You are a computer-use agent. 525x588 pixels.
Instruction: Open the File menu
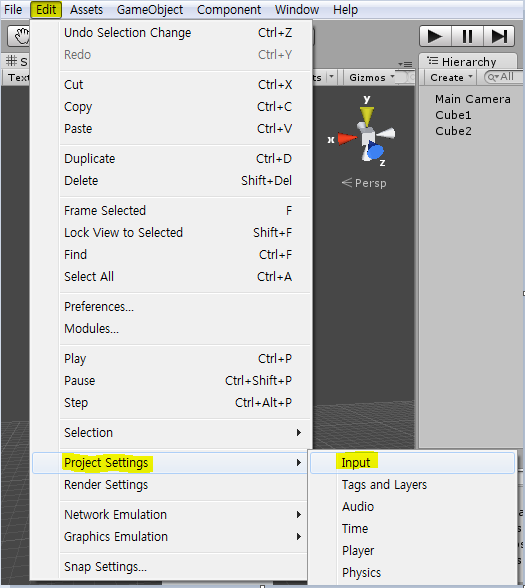click(13, 9)
